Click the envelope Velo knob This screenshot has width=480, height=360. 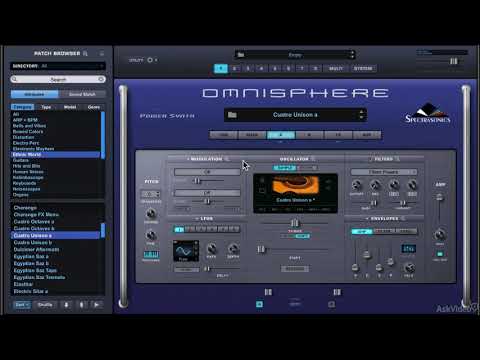coord(409,268)
